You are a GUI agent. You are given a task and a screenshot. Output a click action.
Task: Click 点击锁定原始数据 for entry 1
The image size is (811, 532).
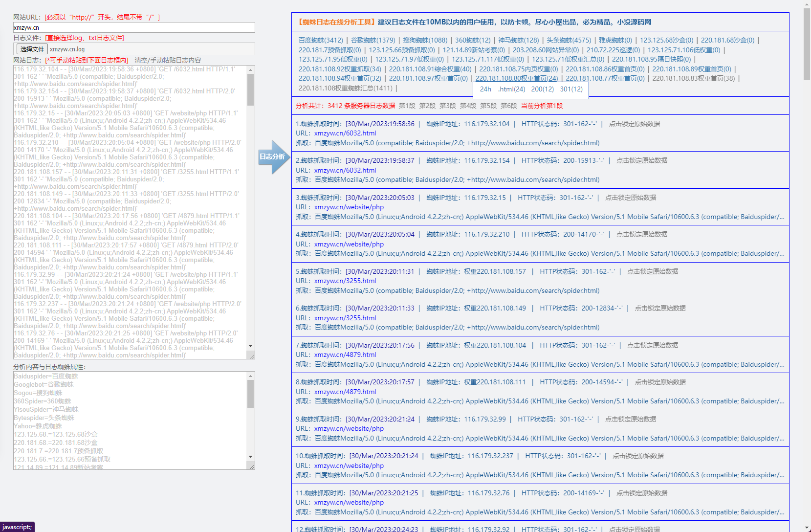tap(635, 124)
